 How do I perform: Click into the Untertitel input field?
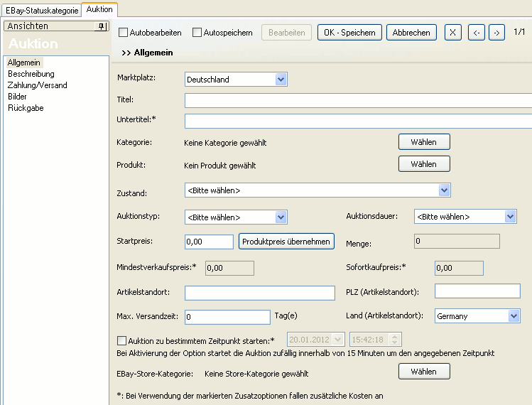pyautogui.click(x=358, y=121)
